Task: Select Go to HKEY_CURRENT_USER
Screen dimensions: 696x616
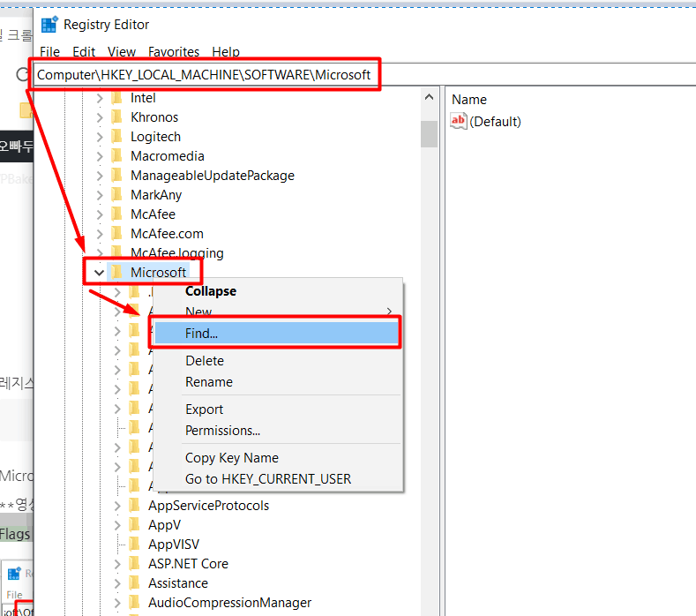Action: tap(278, 478)
